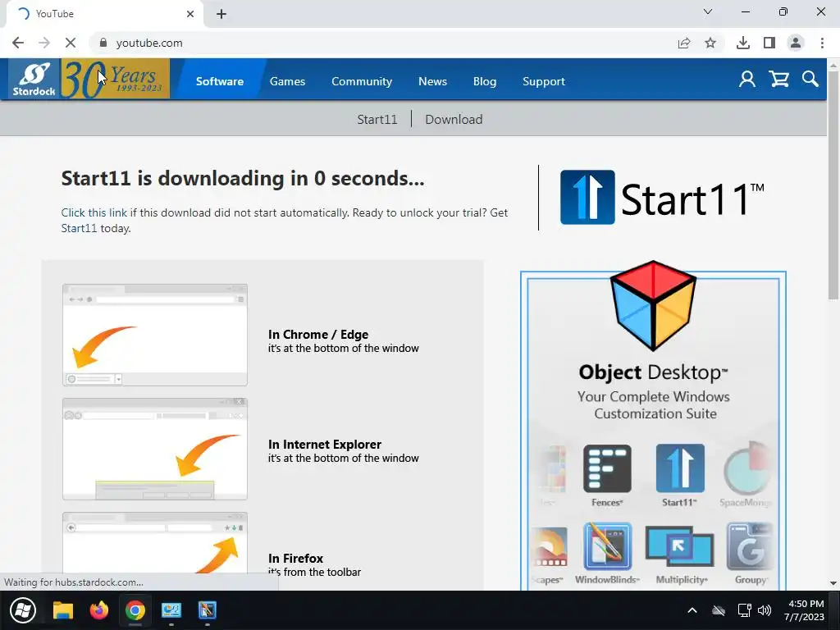The height and width of the screenshot is (630, 840).
Task: Open the Chrome profile avatar
Action: click(x=796, y=43)
